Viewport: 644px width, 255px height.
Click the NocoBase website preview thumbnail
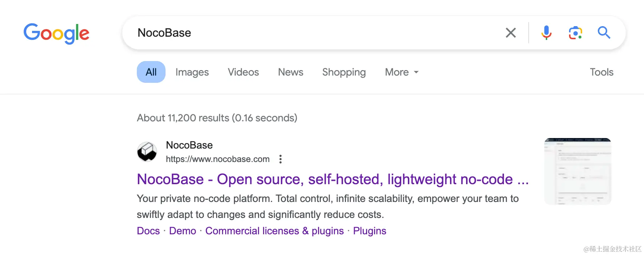pyautogui.click(x=577, y=171)
